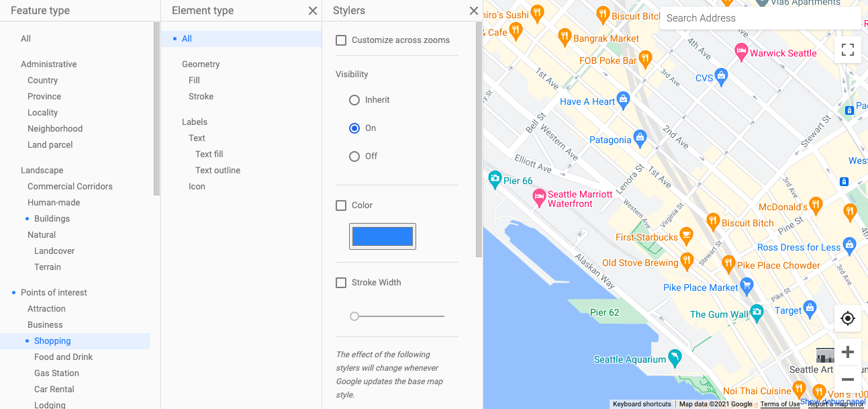Enable the Color checkbox
This screenshot has height=409, width=868.
click(341, 206)
